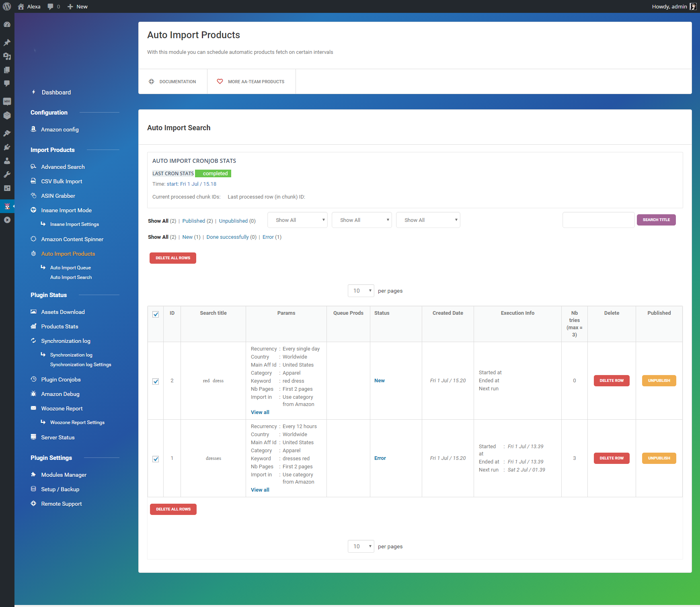Uncheck the checkbox for the red dress row
This screenshot has width=700, height=607.
point(156,381)
